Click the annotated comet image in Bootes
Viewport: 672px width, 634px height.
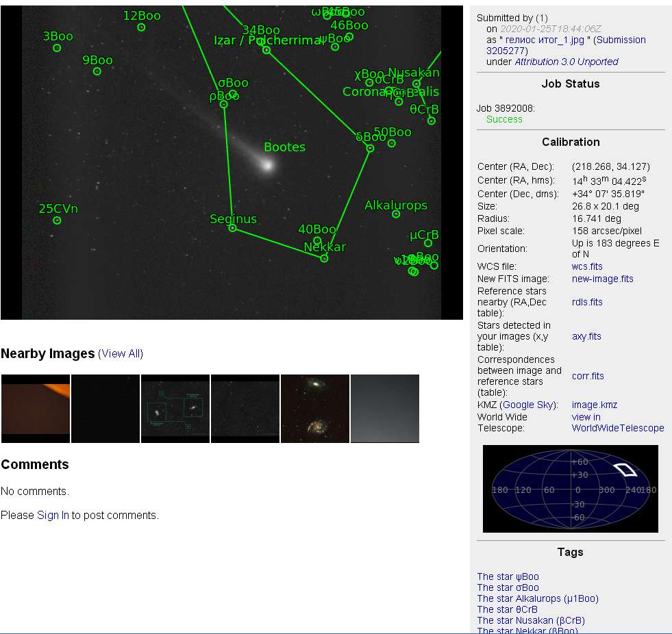pyautogui.click(x=232, y=162)
